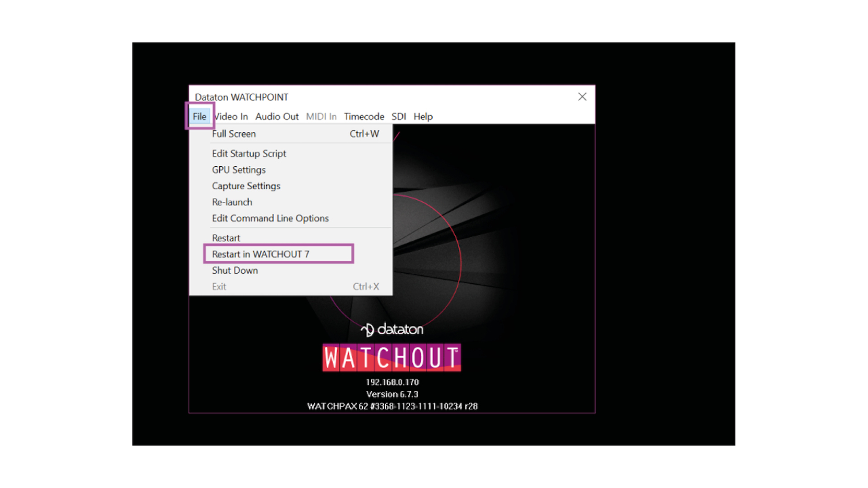Click the Version 6.7.3 label
This screenshot has width=868, height=488.
click(x=392, y=394)
